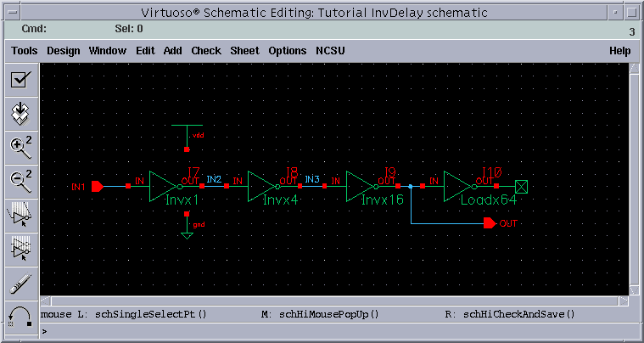Click the I10 instance name
The width and height of the screenshot is (644, 343).
click(x=492, y=172)
